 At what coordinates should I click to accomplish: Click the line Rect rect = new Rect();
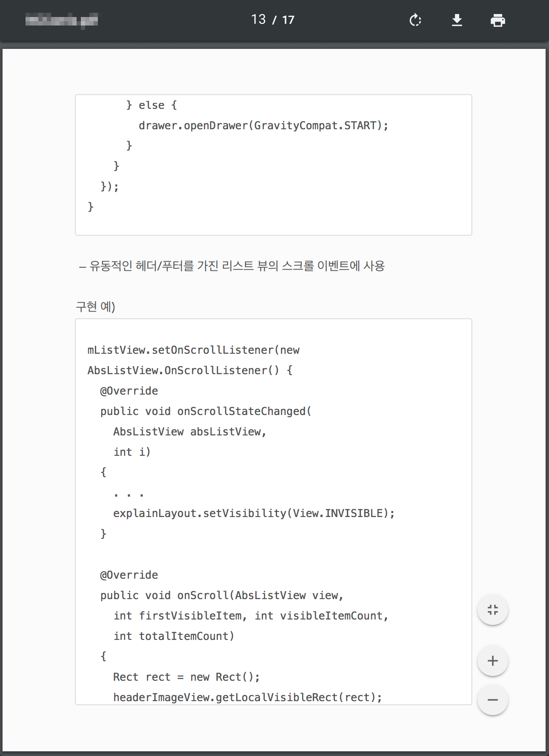coord(186,677)
